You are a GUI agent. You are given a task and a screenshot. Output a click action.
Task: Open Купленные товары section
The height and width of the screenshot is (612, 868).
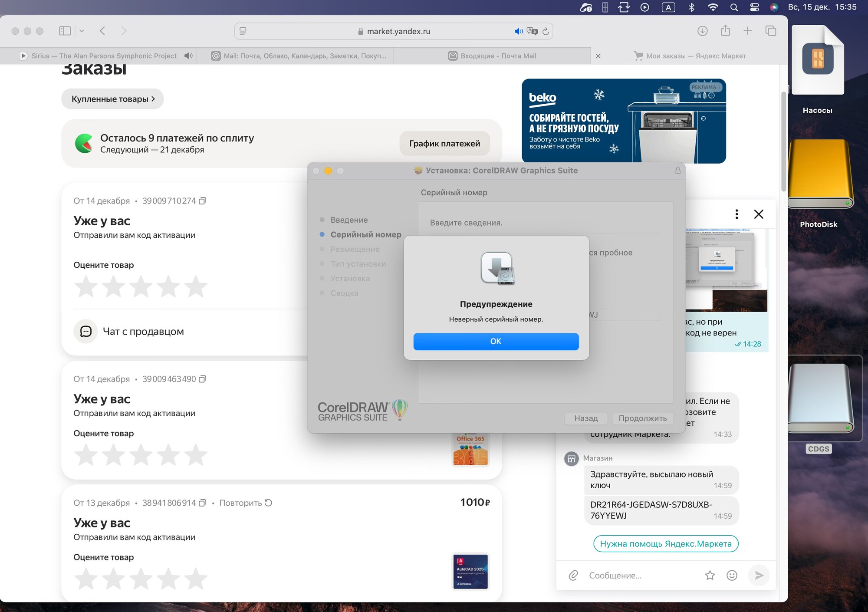tap(112, 99)
